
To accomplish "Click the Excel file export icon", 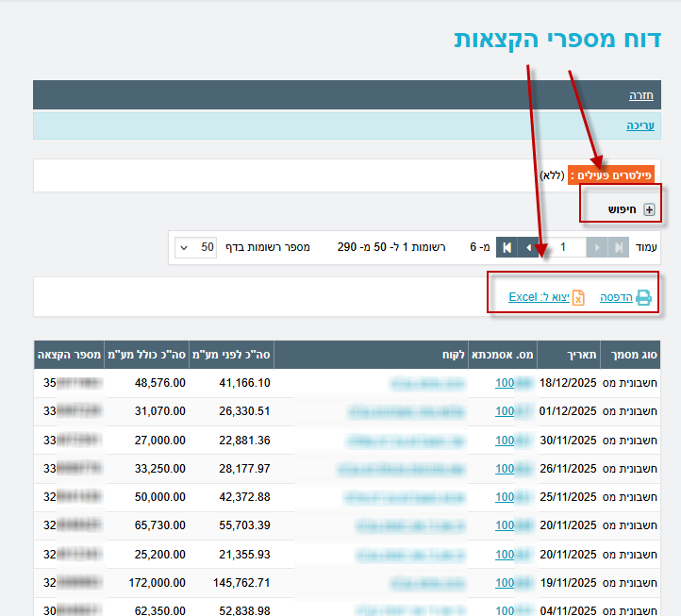I will [x=578, y=297].
